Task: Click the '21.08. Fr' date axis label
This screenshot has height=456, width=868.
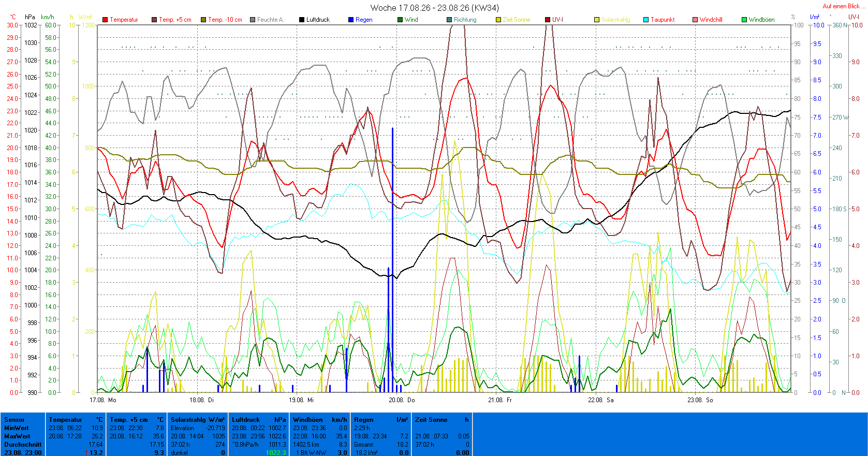Action: click(x=500, y=400)
